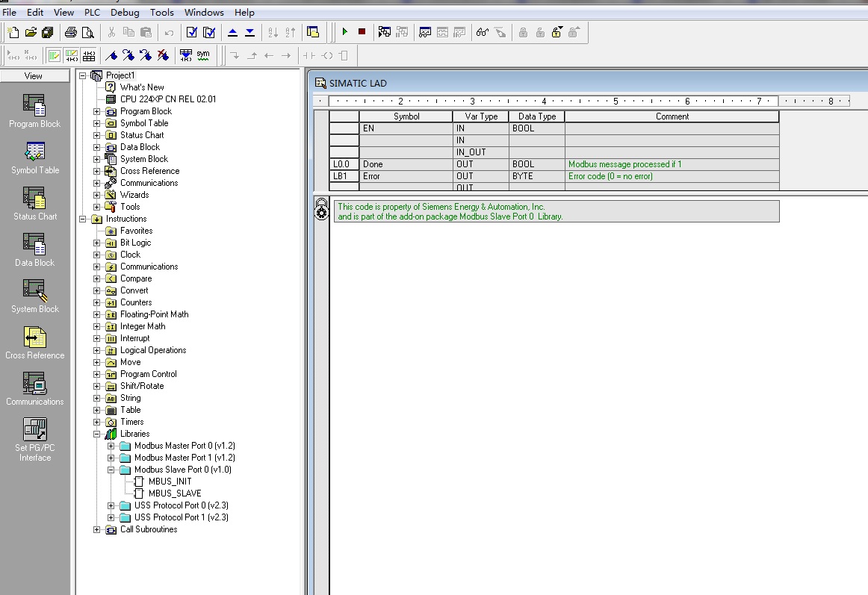The image size is (868, 595).
Task: Put the PLC in RUN mode with the green arrow
Action: (345, 32)
